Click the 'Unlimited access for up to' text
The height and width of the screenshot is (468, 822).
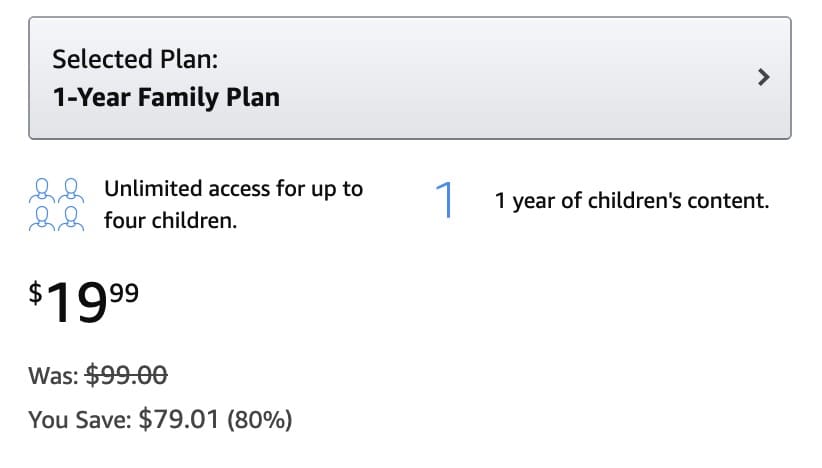coord(233,188)
